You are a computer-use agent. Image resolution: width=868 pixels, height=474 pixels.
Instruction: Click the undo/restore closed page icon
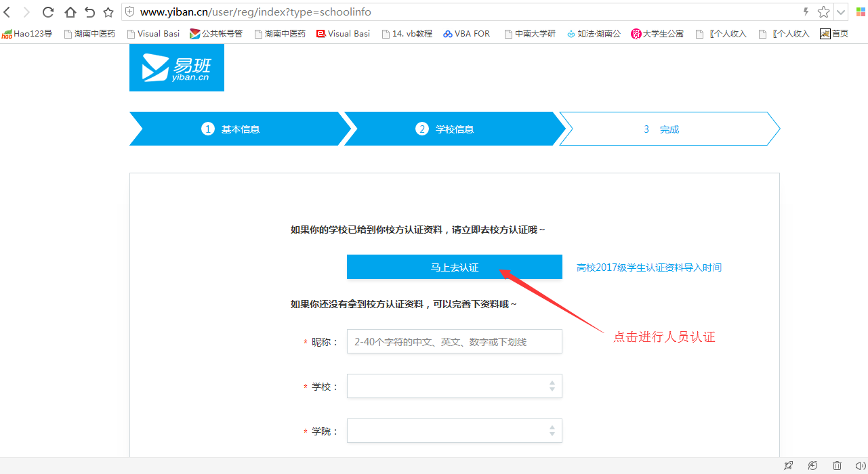point(89,12)
